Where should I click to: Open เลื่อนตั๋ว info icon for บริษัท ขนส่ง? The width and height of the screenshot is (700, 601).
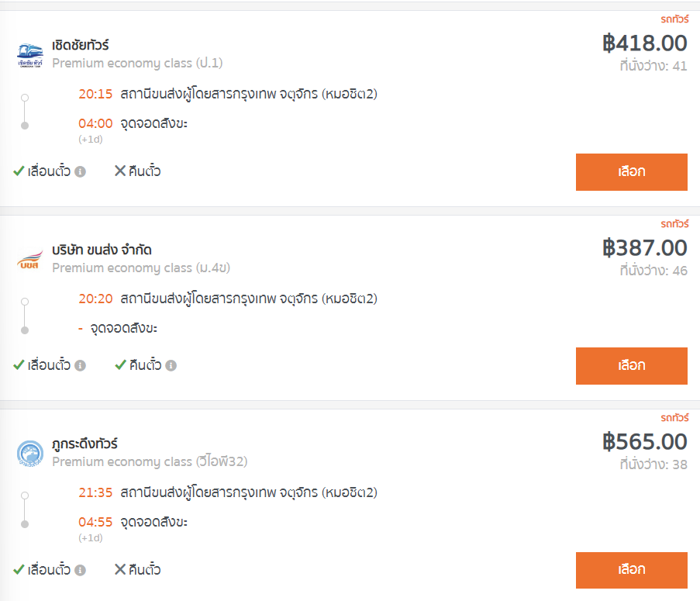pos(81,366)
